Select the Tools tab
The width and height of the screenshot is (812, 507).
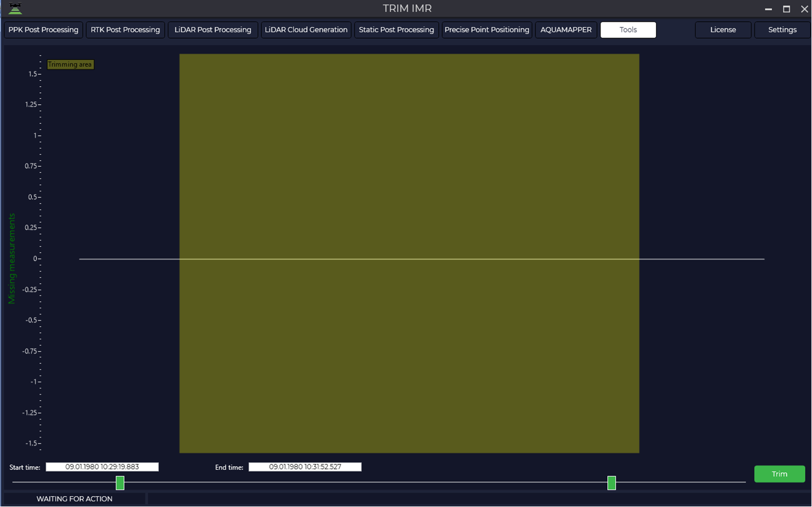click(x=628, y=30)
